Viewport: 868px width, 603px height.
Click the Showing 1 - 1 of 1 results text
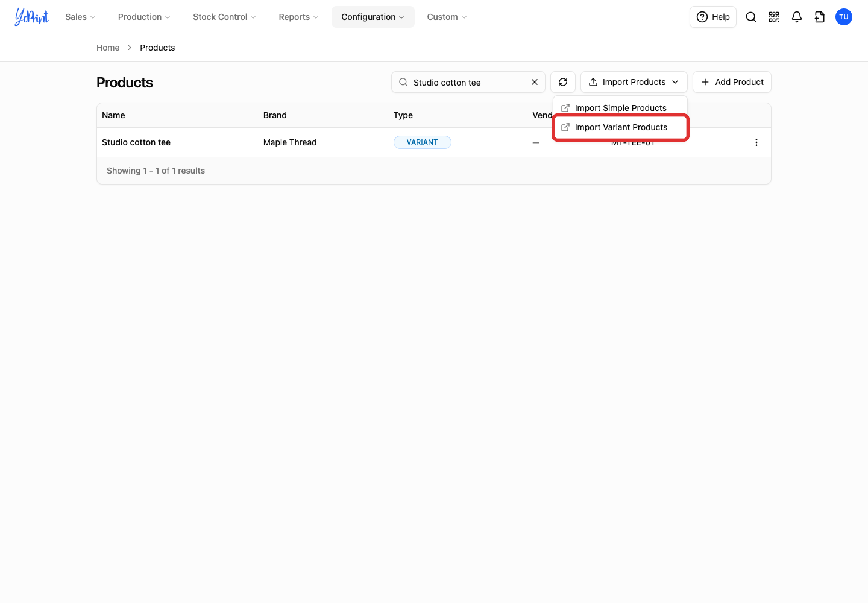[156, 171]
